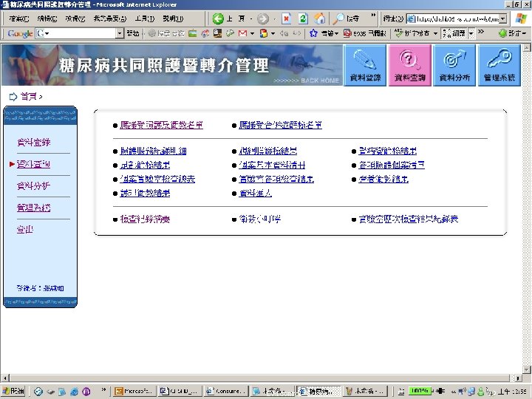The image size is (532, 399).
Task: Click in the Google toolbar search field
Action: [78, 33]
